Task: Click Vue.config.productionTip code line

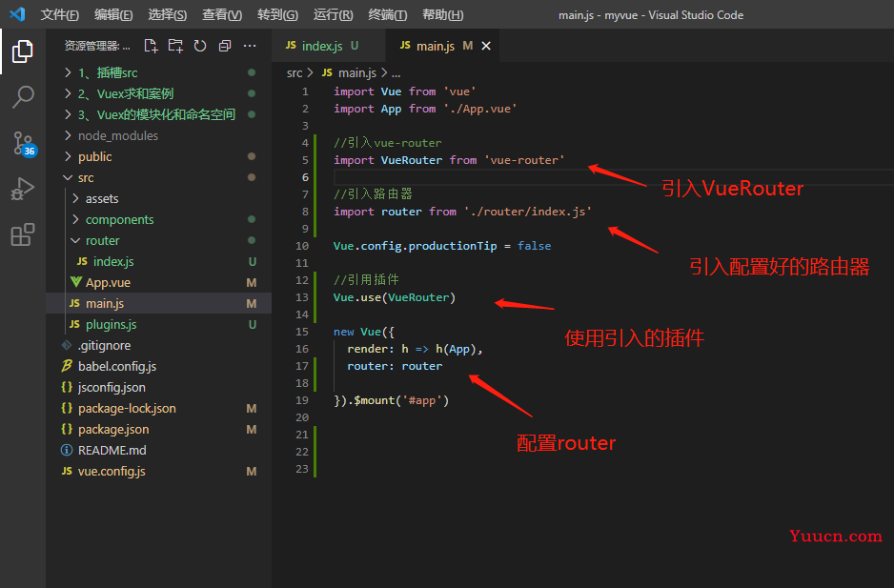Action: pyautogui.click(x=442, y=246)
